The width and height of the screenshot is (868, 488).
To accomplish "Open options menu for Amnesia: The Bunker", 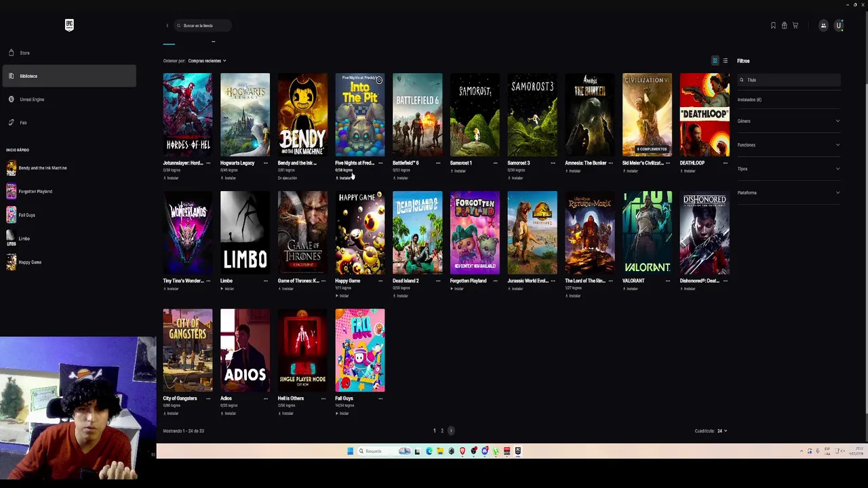I will click(x=610, y=163).
